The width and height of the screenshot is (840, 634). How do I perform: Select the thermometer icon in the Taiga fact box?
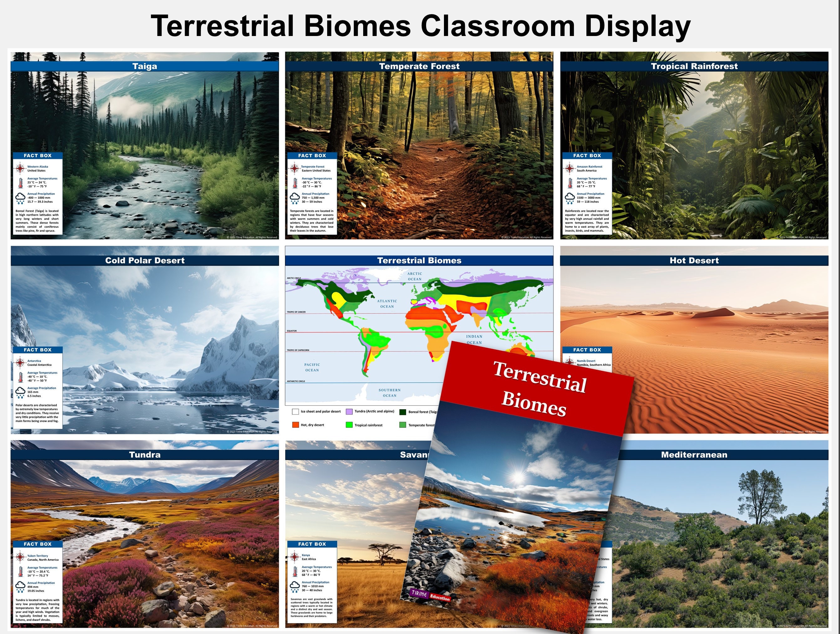[21, 182]
